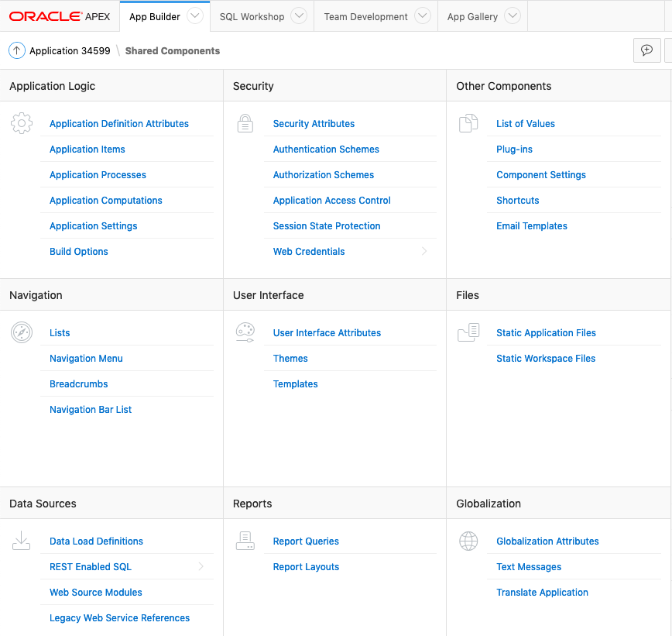
Task: Open the Authentication Schemes link
Action: 326,149
